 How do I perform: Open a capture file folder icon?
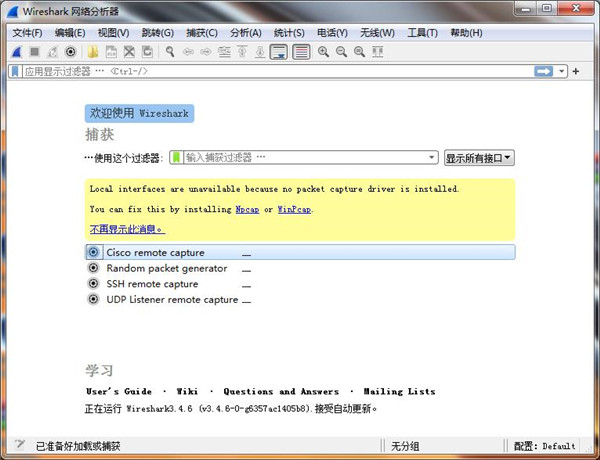pyautogui.click(x=93, y=52)
